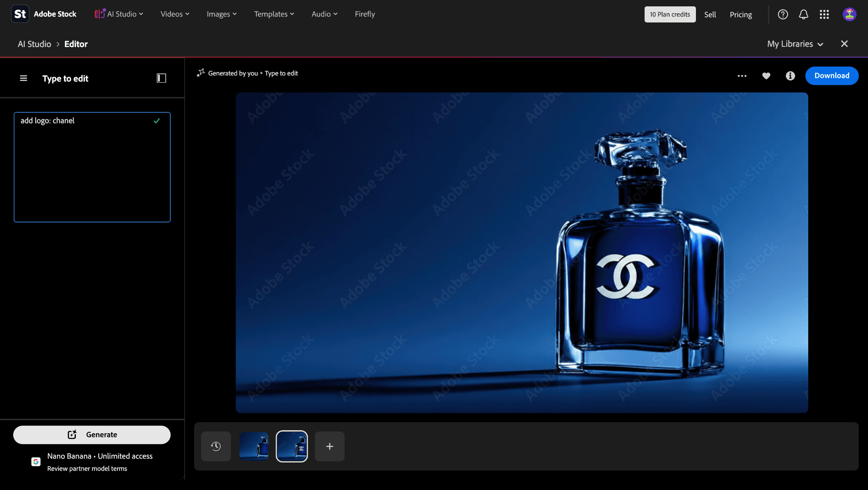868x490 pixels.
Task: Expand the Audio dropdown menu
Action: (x=325, y=14)
